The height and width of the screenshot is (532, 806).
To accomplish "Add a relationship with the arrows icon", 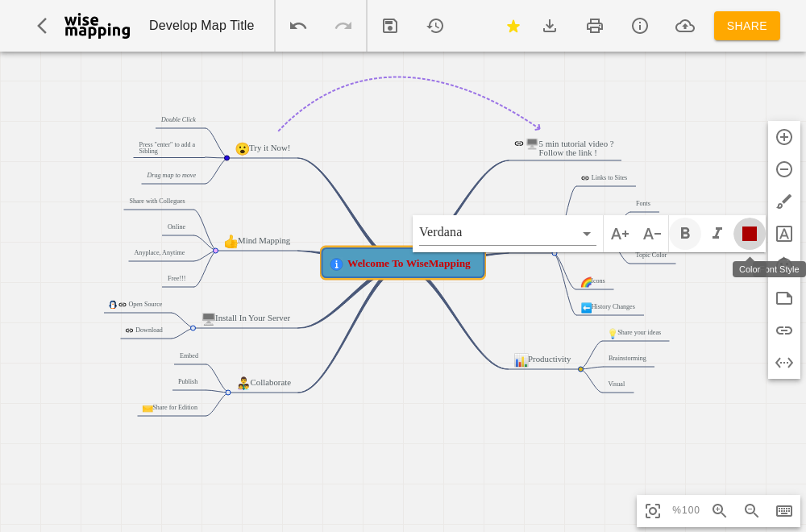I will pos(784,363).
